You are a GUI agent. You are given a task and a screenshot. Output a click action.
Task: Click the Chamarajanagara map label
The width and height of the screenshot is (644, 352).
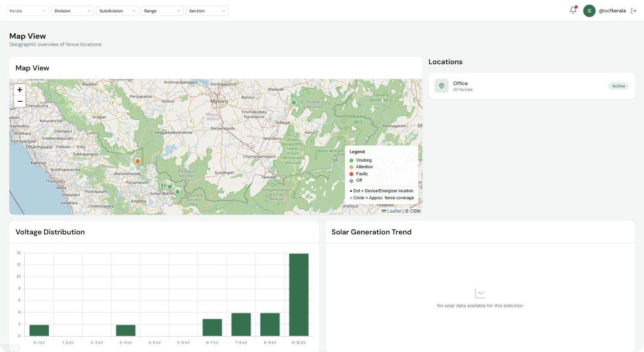click(x=259, y=157)
